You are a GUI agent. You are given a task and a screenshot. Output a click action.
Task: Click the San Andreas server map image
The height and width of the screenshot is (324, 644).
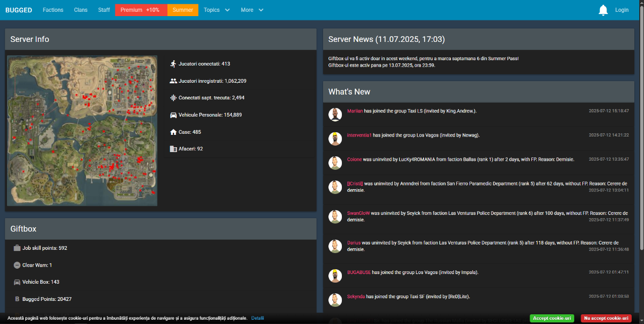pyautogui.click(x=82, y=131)
